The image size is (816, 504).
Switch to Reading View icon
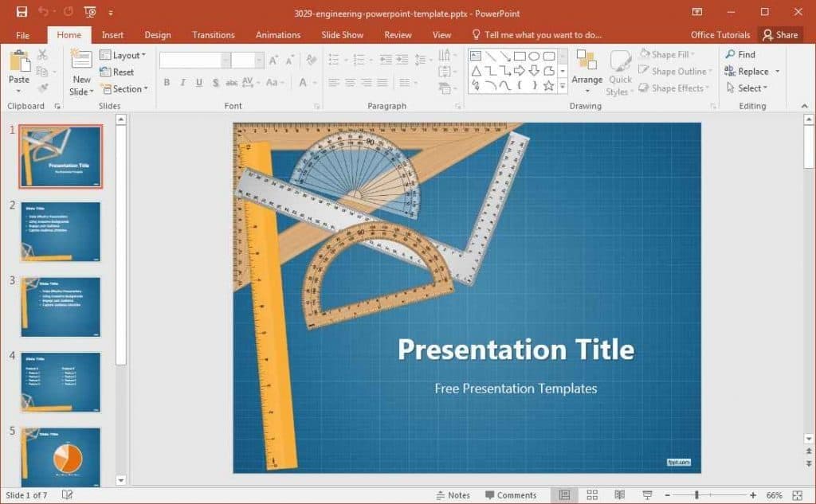point(619,495)
